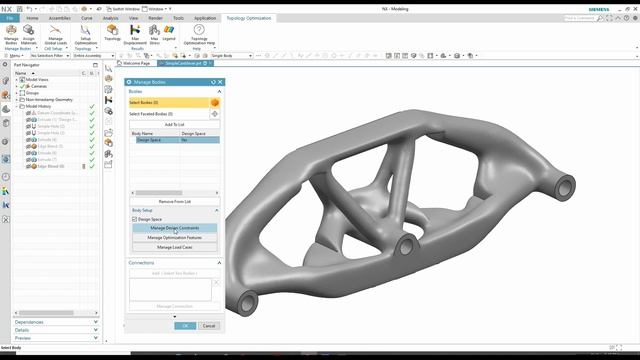Click the Add To List button
The width and height of the screenshot is (640, 360).
pyautogui.click(x=174, y=124)
